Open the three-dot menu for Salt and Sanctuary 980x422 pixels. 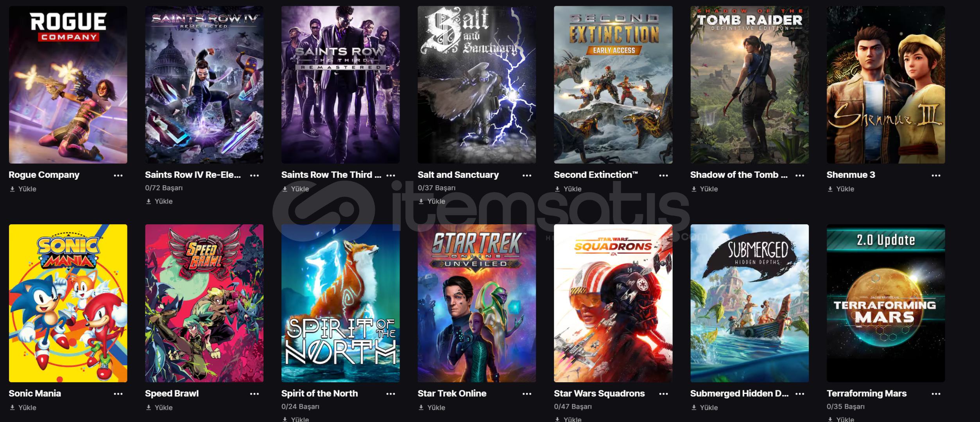click(527, 175)
